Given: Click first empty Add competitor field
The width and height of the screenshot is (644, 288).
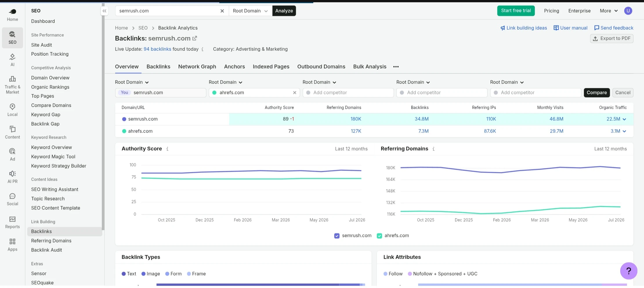Looking at the screenshot, I should point(348,93).
